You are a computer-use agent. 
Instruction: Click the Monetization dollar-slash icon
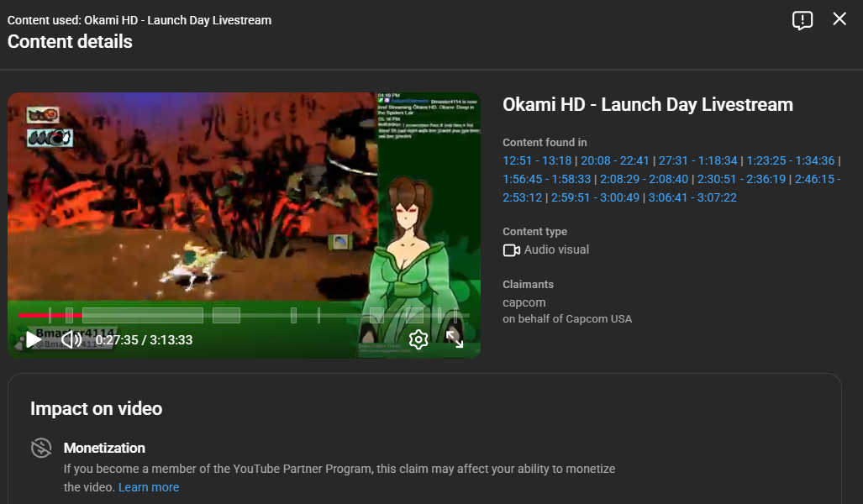tap(41, 448)
